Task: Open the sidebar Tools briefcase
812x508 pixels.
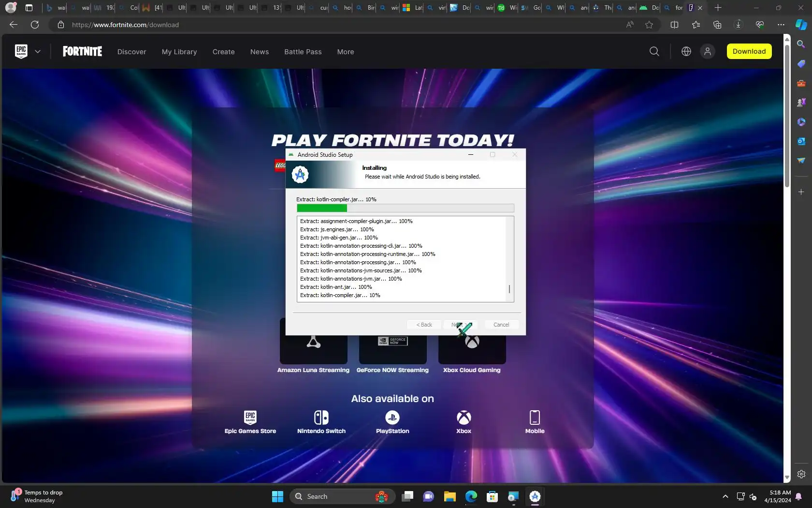Action: click(x=801, y=83)
